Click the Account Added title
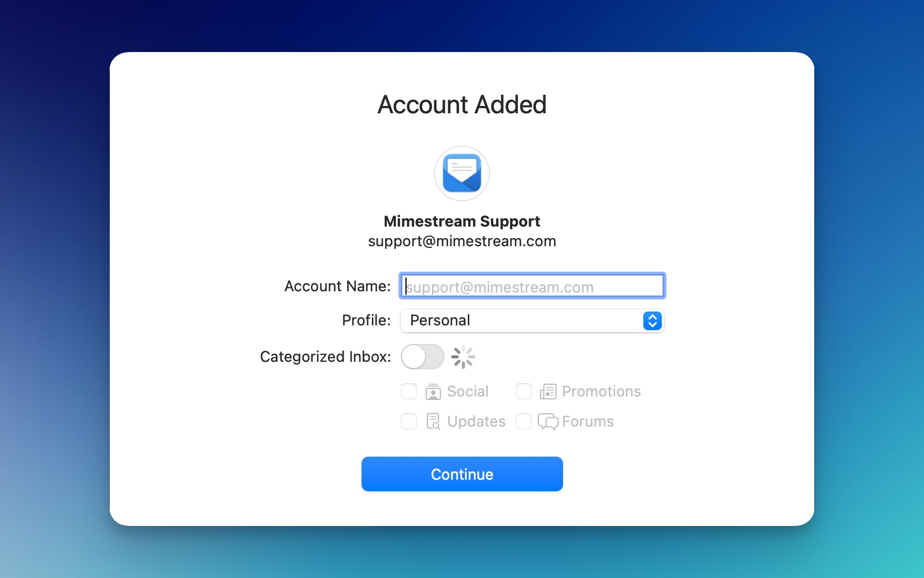The width and height of the screenshot is (924, 578). click(462, 105)
